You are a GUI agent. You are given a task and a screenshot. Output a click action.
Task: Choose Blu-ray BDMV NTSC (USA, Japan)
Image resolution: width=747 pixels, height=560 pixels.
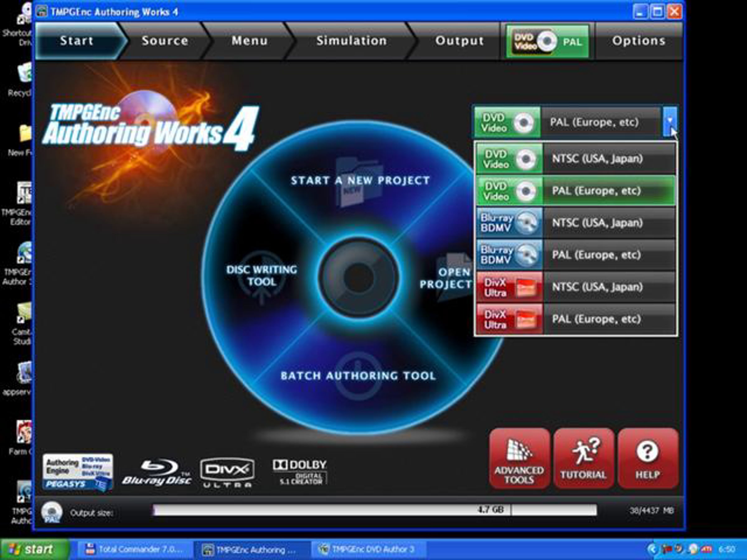[x=576, y=223]
